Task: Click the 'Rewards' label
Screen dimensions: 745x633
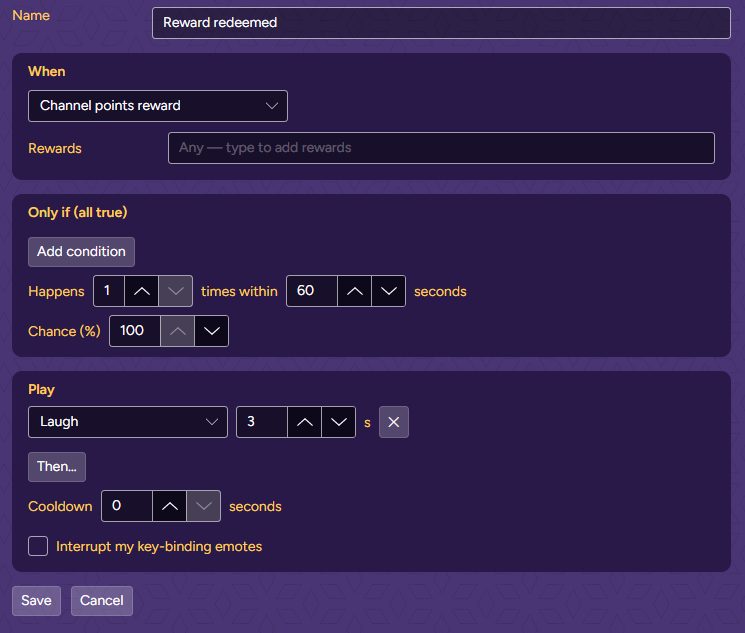Action: (55, 148)
